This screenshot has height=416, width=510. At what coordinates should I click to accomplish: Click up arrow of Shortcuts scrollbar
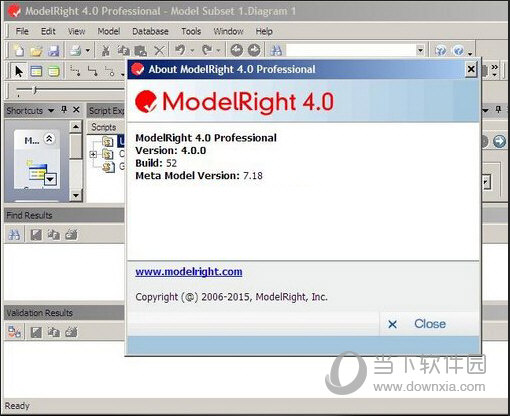tap(76, 127)
